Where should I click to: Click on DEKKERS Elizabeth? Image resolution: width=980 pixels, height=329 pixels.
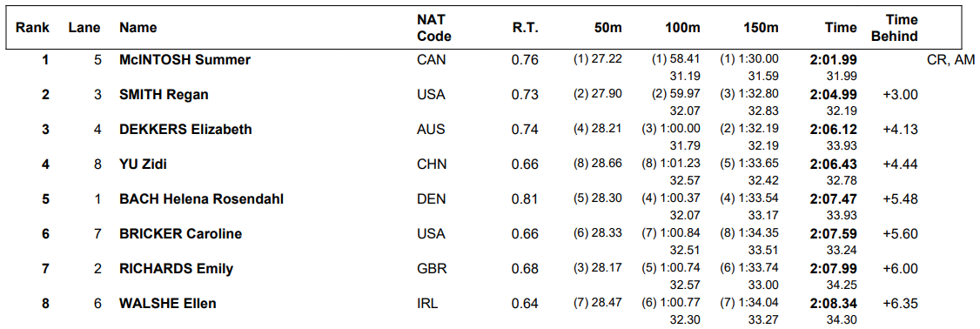click(x=185, y=130)
